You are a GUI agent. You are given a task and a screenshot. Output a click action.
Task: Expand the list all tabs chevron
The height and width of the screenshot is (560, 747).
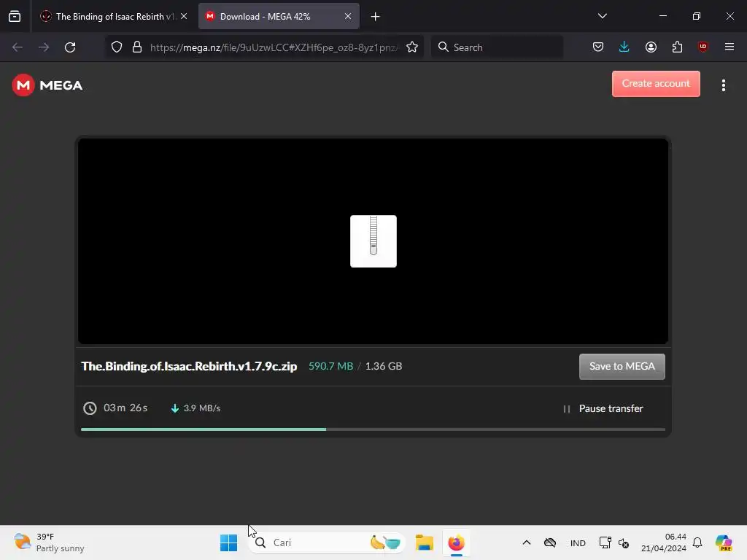coord(602,16)
